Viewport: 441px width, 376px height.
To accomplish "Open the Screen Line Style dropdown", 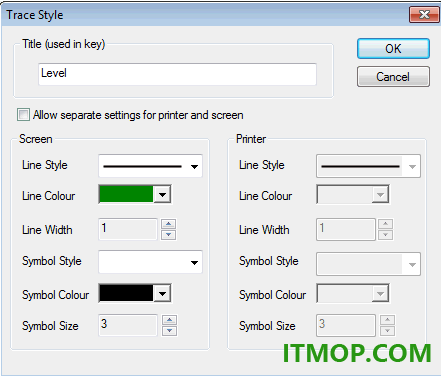I will pos(150,166).
